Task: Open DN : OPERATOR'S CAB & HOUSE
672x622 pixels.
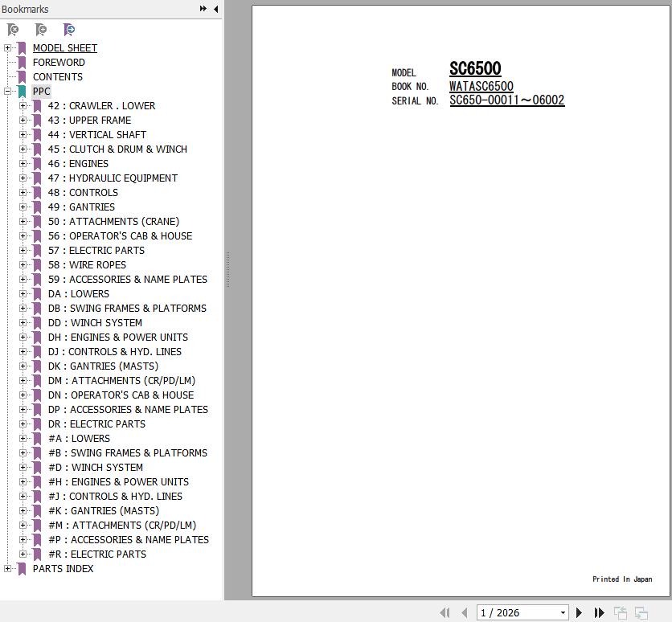Action: [121, 395]
